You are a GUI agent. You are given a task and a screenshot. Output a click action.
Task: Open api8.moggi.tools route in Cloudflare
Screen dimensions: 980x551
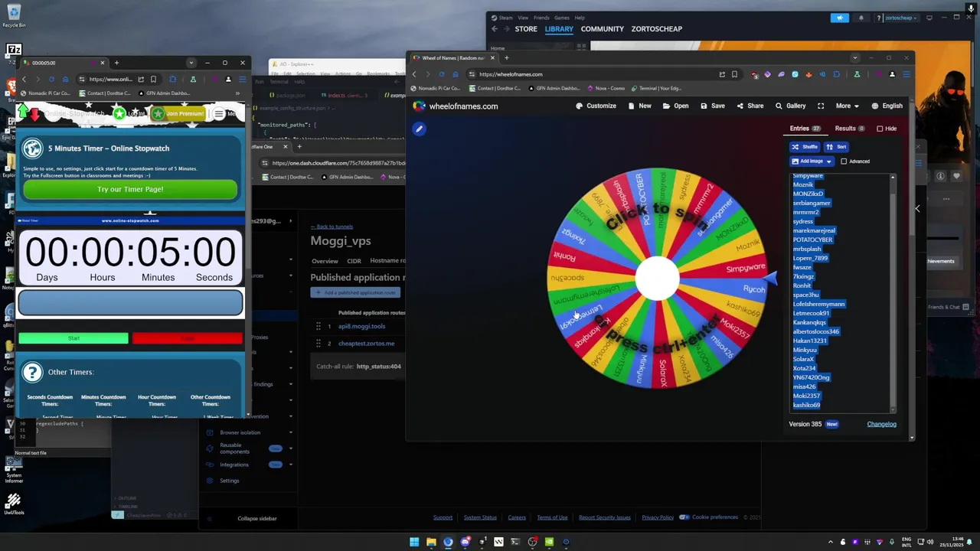(361, 326)
